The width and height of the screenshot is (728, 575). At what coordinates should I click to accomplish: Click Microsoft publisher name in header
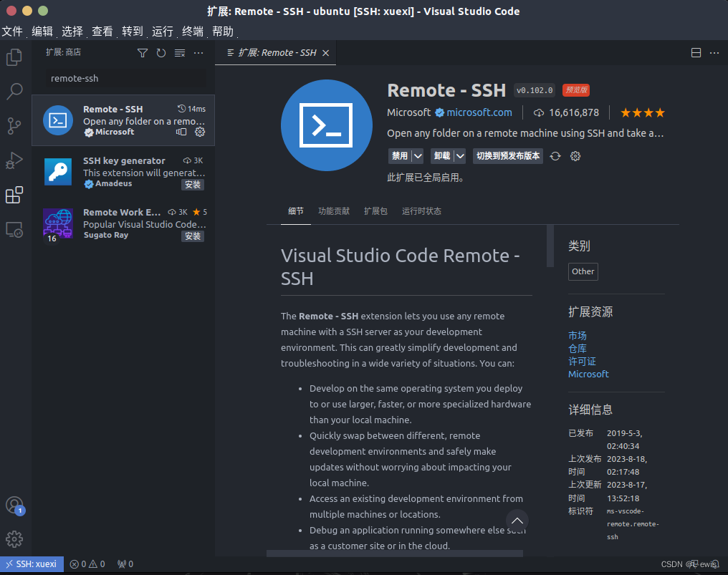point(408,112)
